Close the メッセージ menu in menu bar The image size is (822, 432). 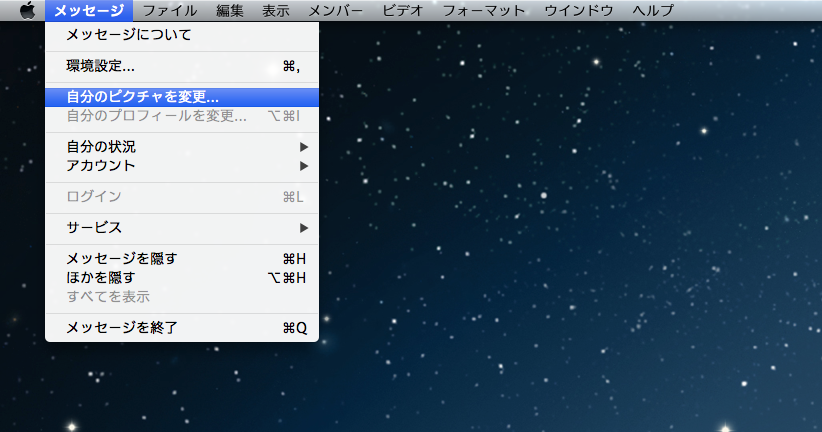[89, 10]
